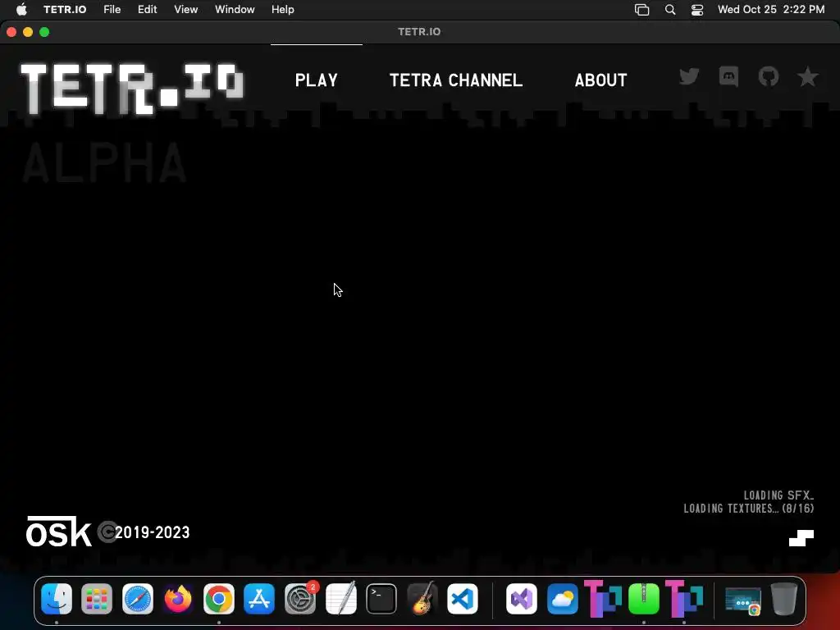Click the date and time display
The image size is (840, 630).
point(771,9)
